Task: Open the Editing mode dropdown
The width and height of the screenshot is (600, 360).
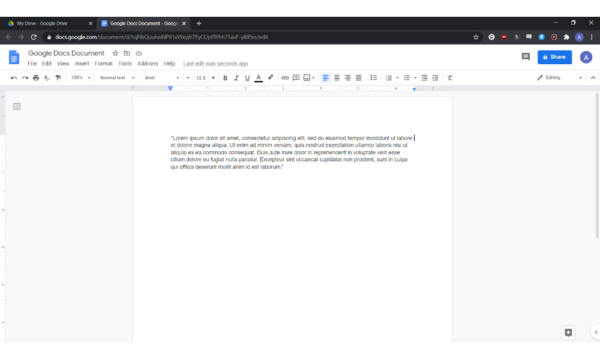Action: [560, 78]
